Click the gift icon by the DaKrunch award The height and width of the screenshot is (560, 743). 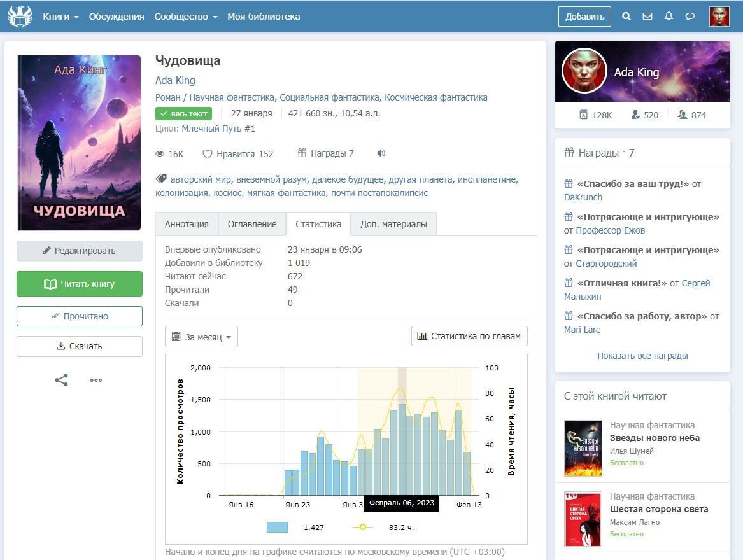coord(569,184)
